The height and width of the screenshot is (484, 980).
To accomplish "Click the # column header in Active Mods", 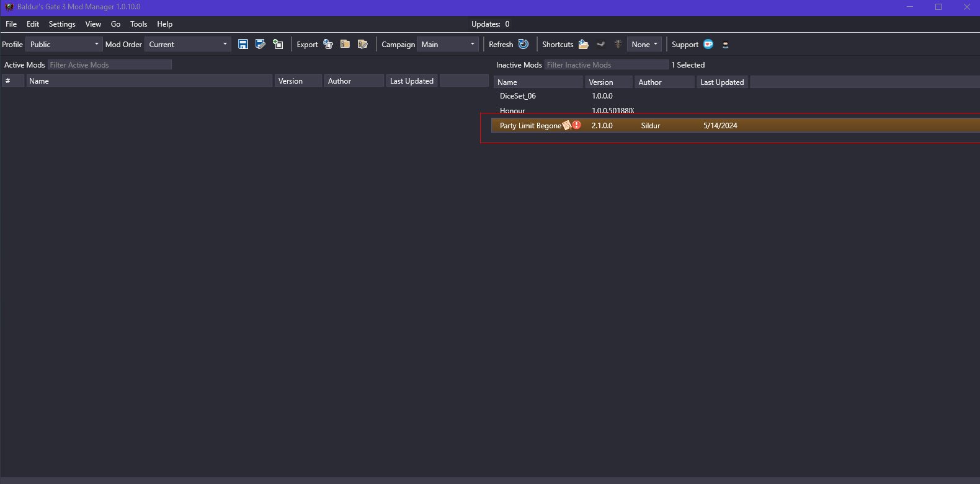I will tap(13, 81).
